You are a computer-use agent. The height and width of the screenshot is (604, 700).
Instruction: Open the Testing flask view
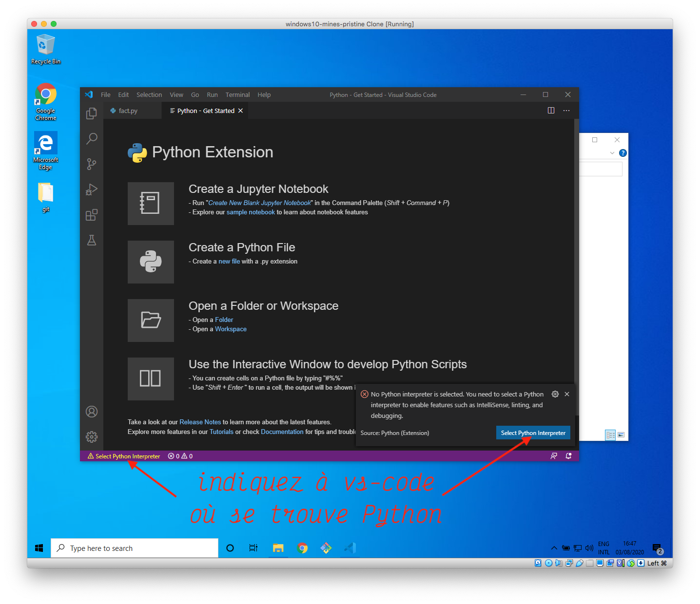(92, 240)
